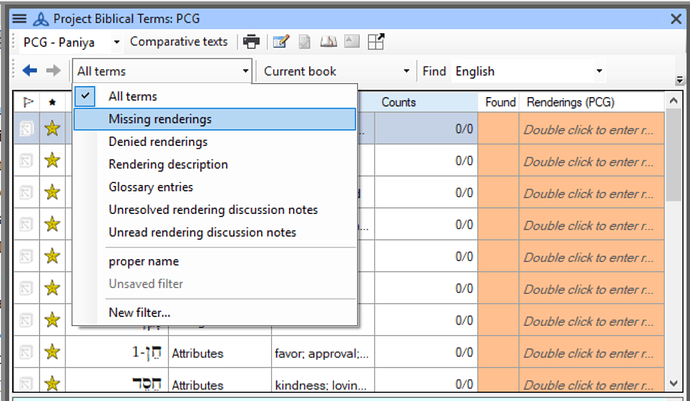Choose Missing renderings from the filter list

(160, 119)
